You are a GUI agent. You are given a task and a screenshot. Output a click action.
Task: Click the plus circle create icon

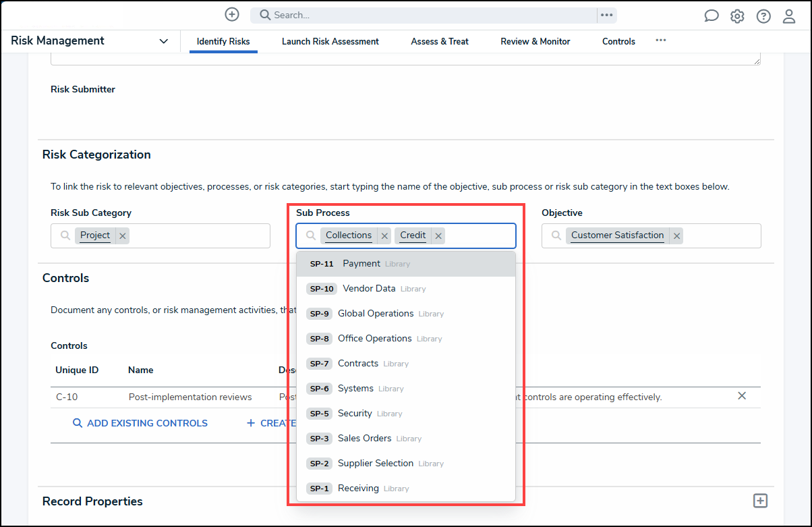tap(232, 14)
